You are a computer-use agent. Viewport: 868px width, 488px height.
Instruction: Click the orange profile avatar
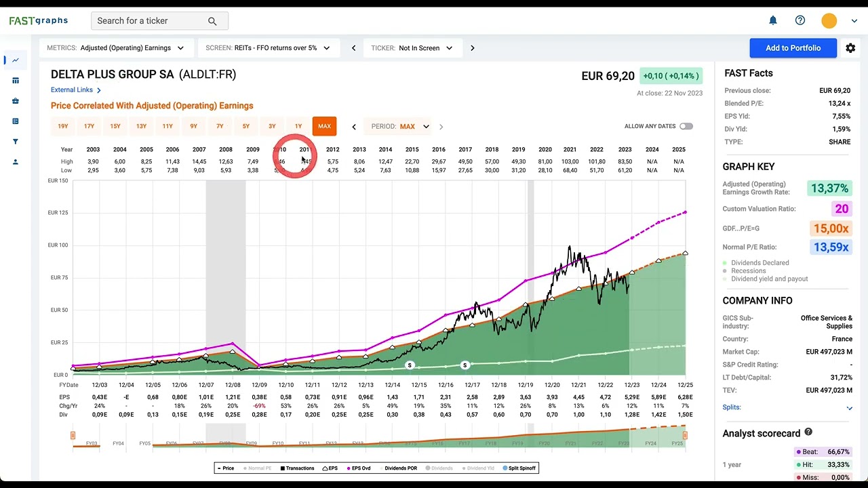click(x=829, y=21)
